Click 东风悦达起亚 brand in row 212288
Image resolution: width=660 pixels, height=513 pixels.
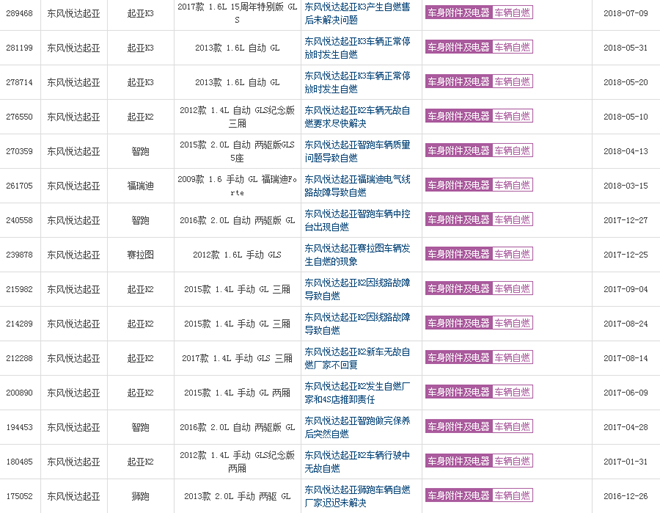pos(74,359)
